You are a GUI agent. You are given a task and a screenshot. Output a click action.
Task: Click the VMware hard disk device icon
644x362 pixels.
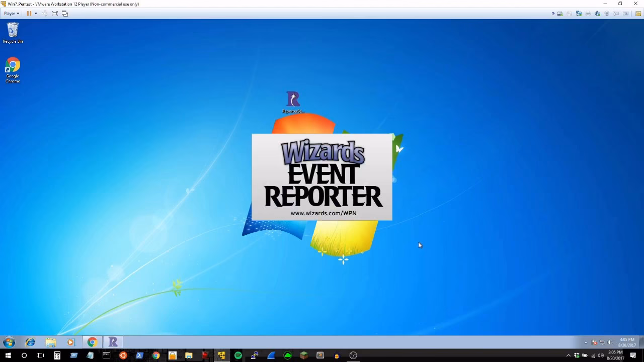point(560,14)
